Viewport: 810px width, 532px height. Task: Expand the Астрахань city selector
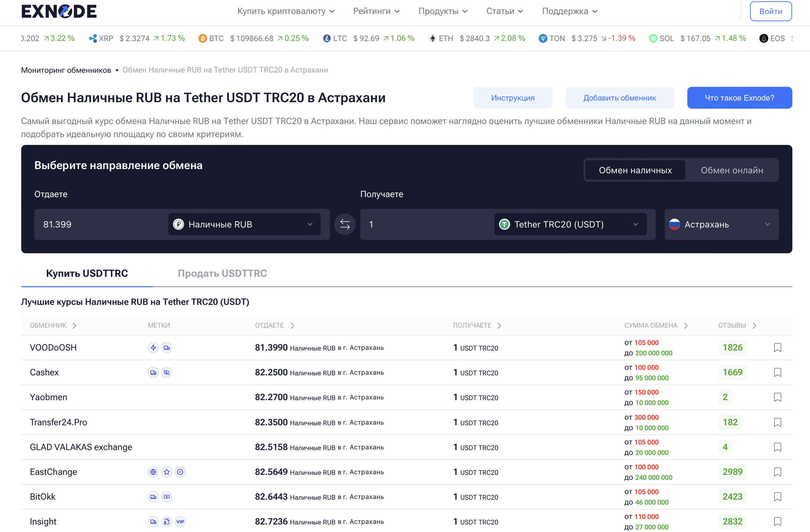tap(721, 224)
